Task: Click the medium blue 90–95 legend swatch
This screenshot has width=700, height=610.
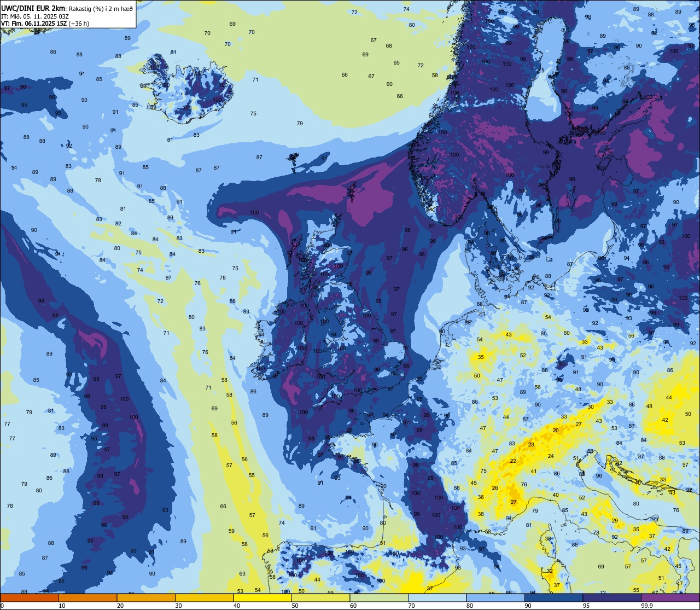Action: (554, 597)
